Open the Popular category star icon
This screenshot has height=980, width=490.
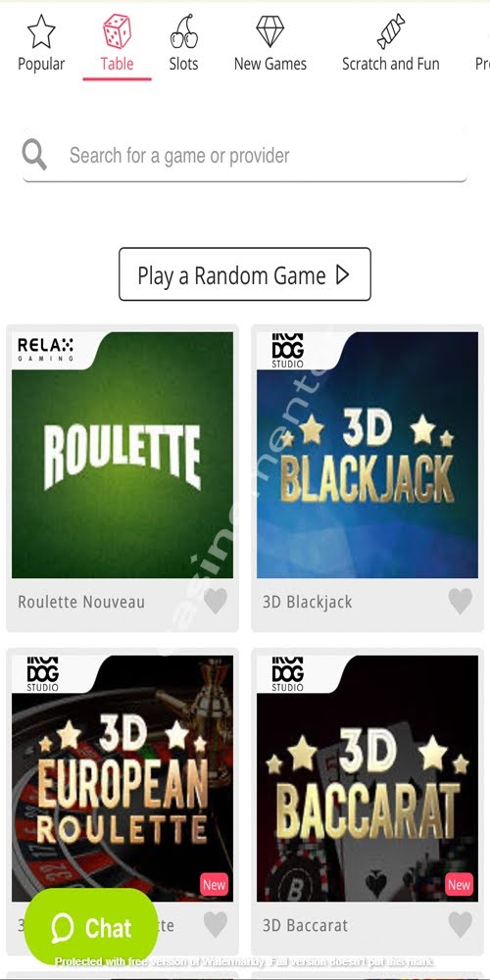tap(41, 32)
